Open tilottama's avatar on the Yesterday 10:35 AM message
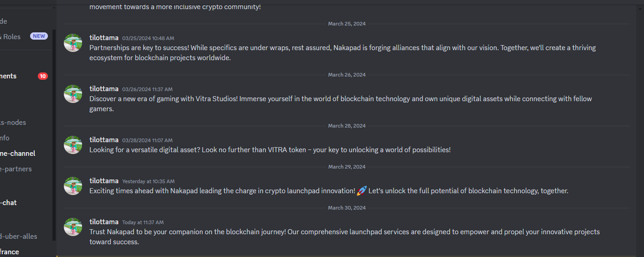This screenshot has width=644, height=257. coord(73,186)
